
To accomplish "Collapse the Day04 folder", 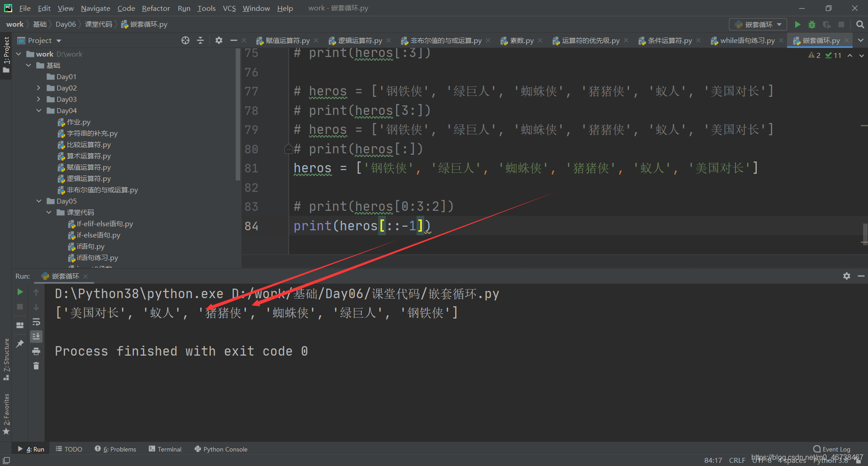I will click(38, 110).
